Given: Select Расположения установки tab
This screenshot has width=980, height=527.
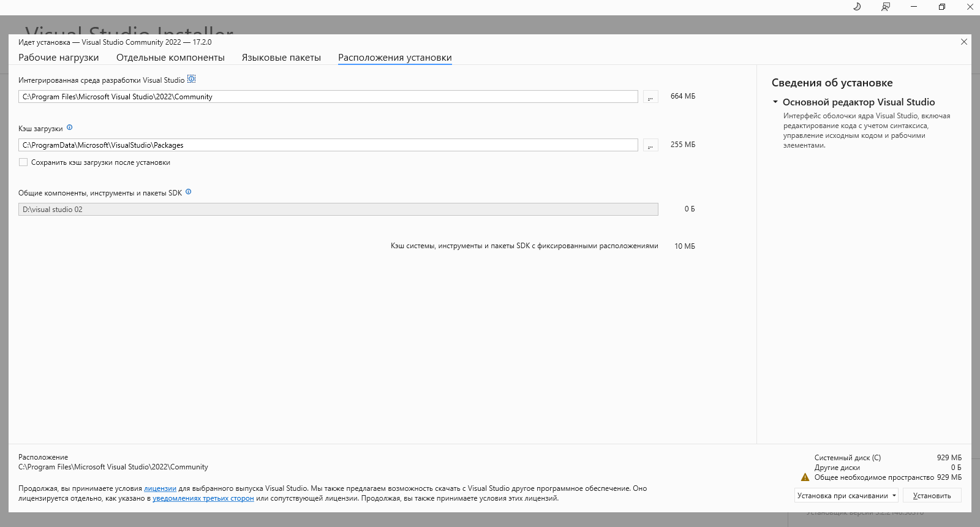Looking at the screenshot, I should pos(394,58).
